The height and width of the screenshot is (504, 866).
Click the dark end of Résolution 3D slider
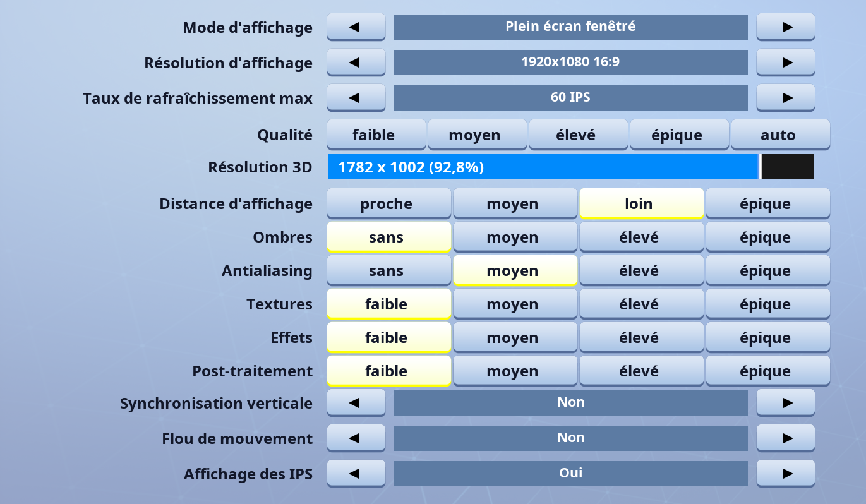point(788,167)
